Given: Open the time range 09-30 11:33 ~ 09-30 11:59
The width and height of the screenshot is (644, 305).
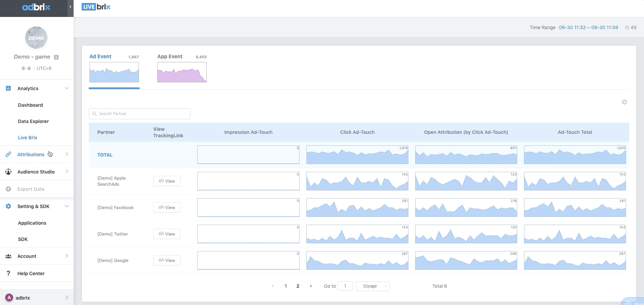Looking at the screenshot, I should (588, 27).
